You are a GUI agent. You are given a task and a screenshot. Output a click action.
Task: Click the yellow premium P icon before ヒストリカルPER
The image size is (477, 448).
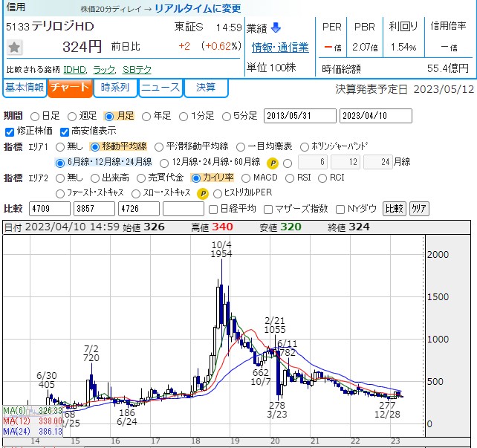203,193
